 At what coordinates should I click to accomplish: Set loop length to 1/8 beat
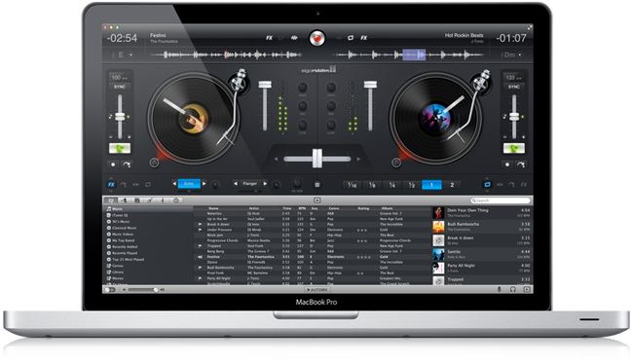[372, 185]
